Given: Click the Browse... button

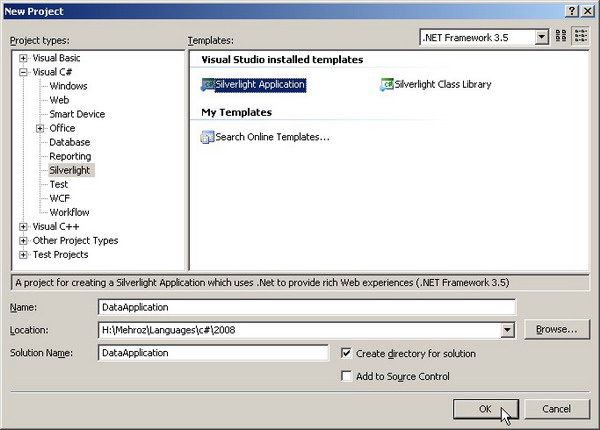Looking at the screenshot, I should point(556,329).
